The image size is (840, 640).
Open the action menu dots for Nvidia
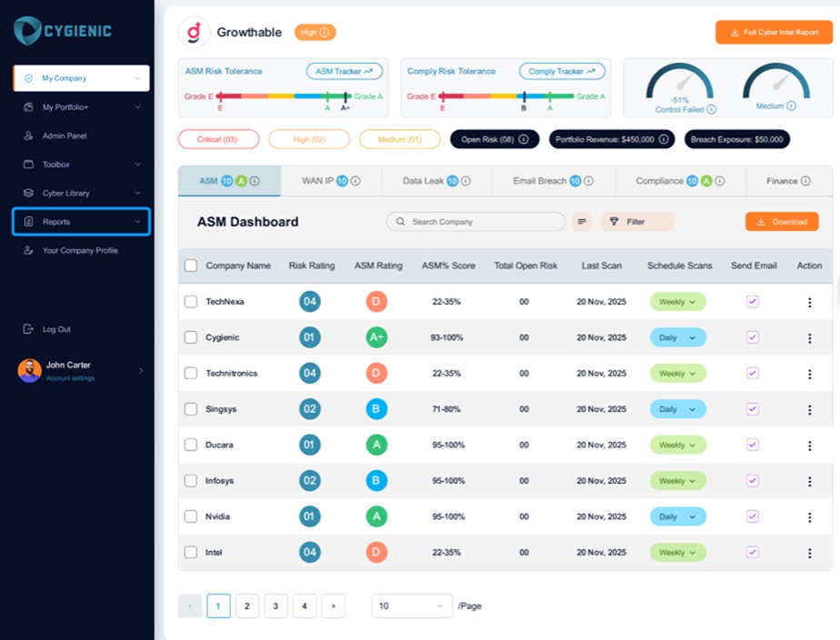click(x=809, y=517)
